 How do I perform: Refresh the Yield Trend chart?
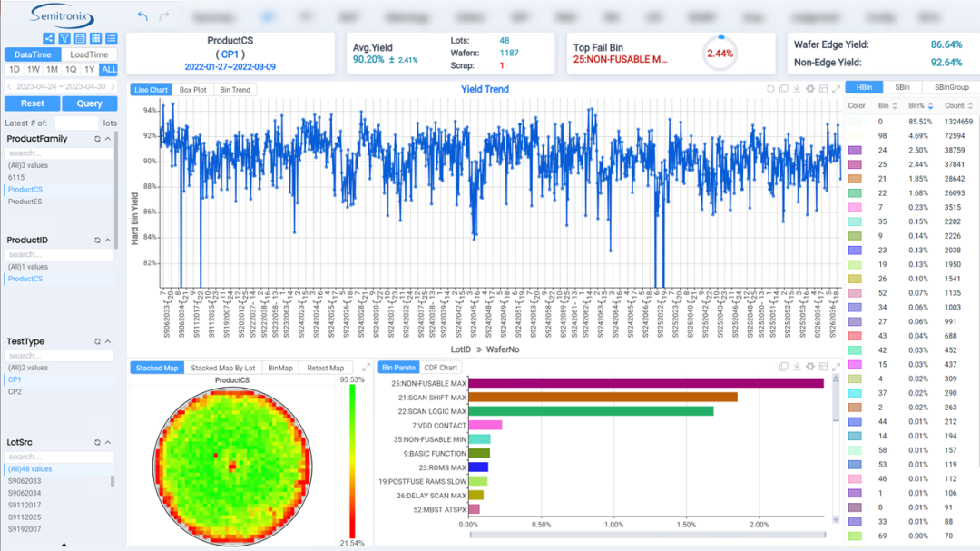point(770,89)
